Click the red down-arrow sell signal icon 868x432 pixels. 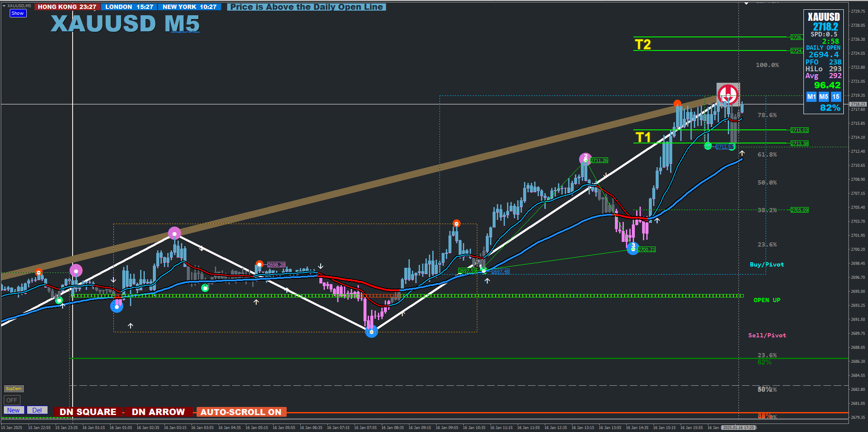pyautogui.click(x=728, y=94)
